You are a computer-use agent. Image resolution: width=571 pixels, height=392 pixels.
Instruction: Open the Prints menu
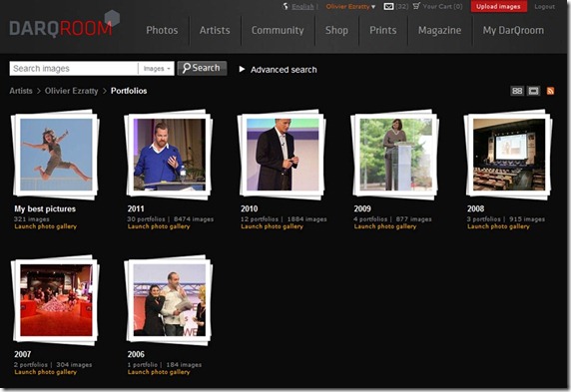(382, 30)
